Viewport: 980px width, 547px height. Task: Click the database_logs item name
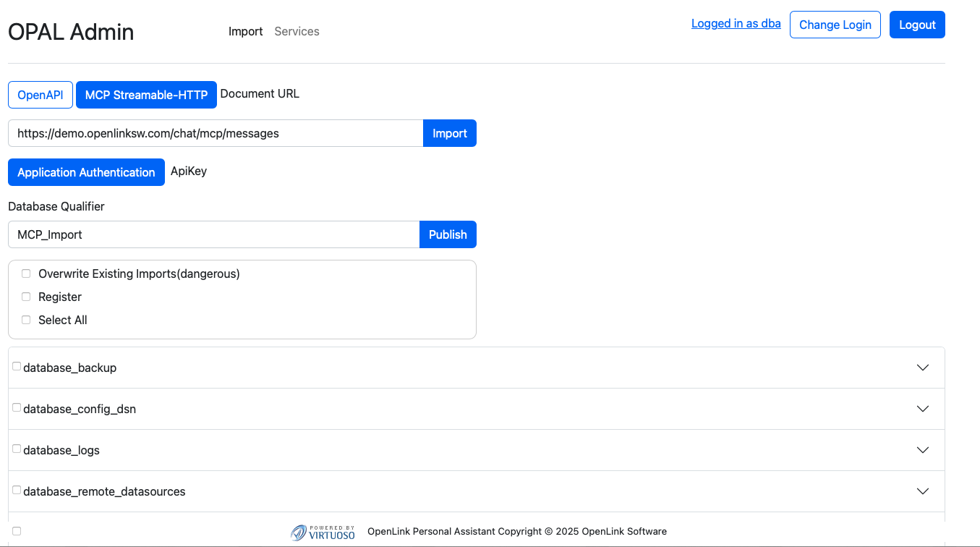pyautogui.click(x=61, y=450)
